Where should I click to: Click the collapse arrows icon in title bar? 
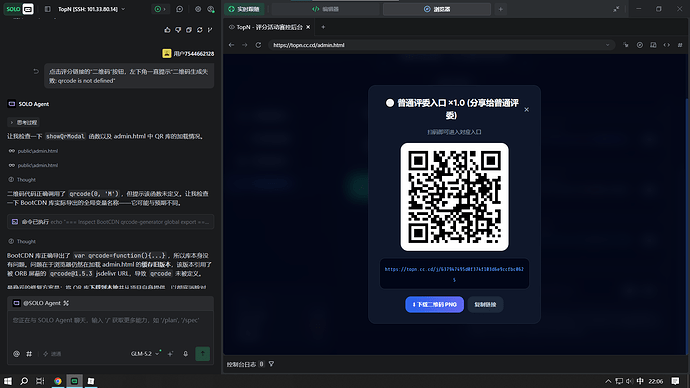(x=616, y=9)
